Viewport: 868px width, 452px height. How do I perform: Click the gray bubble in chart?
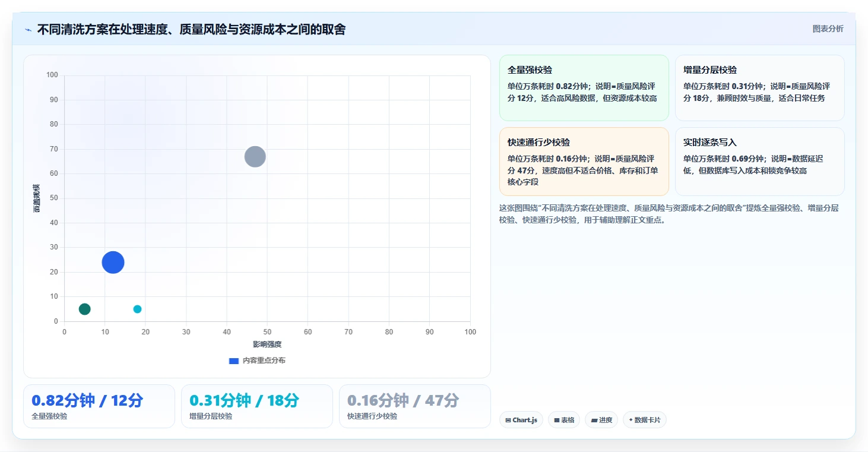(255, 157)
